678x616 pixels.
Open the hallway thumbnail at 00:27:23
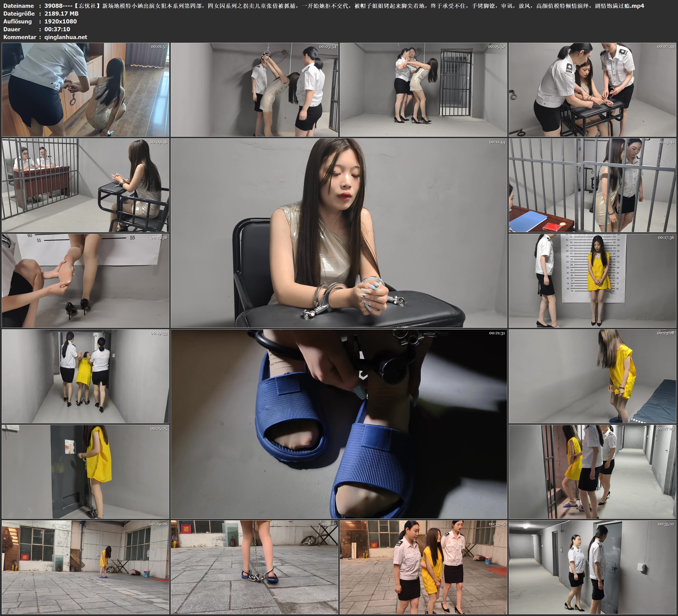[x=593, y=471]
